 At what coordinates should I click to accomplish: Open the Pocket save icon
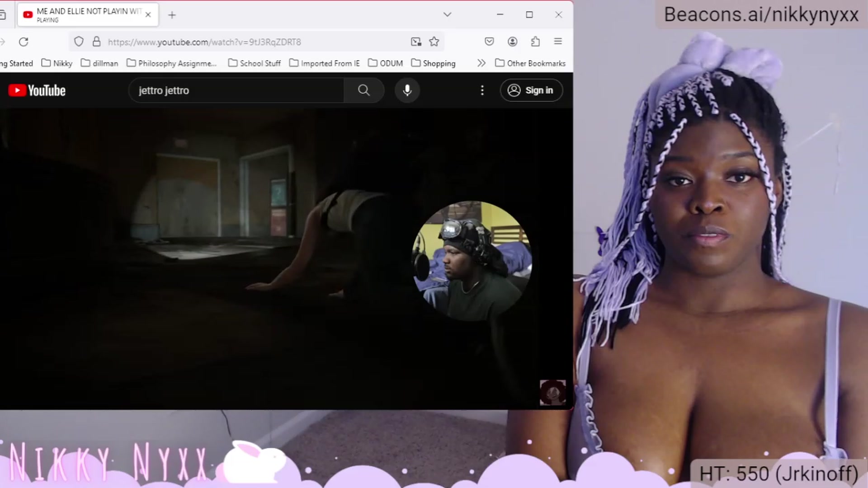[489, 42]
